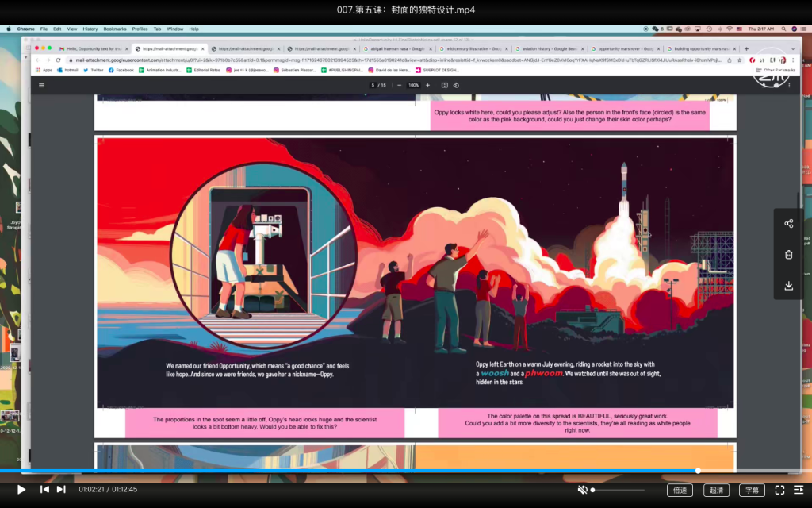Zoom in the PDF with plus icon
812x508 pixels.
(427, 85)
